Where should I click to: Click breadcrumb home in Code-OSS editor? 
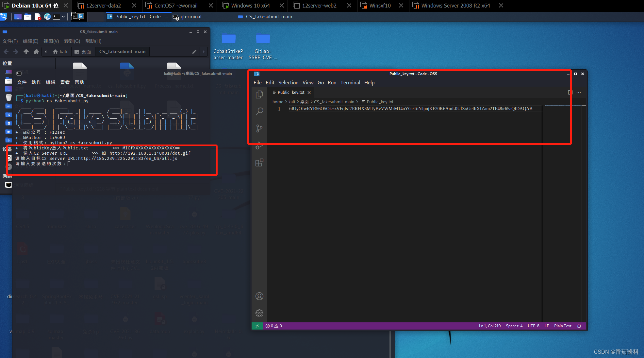[x=278, y=102]
